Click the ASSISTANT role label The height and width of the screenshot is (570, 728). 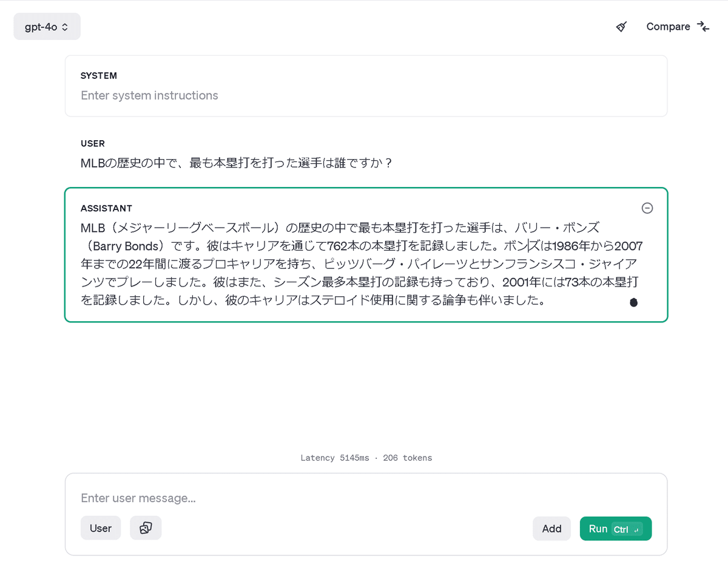[106, 208]
